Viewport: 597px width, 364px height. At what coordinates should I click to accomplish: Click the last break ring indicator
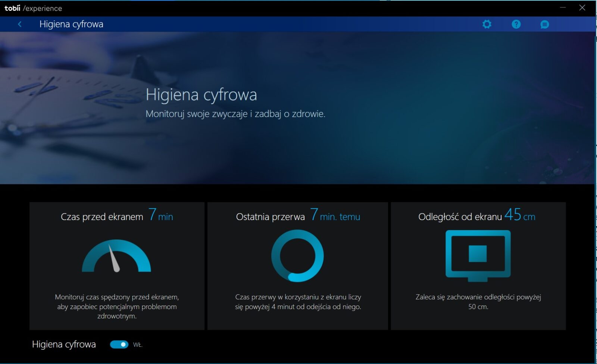(x=297, y=256)
